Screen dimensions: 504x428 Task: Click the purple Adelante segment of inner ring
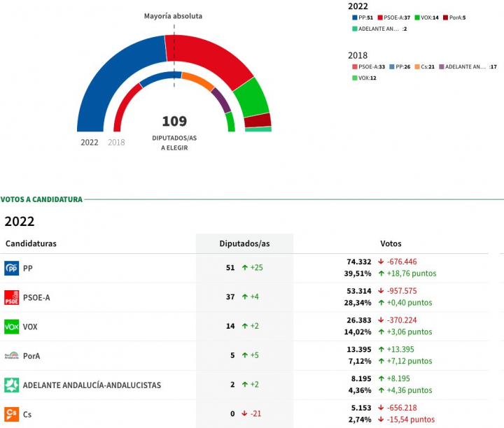click(x=220, y=101)
